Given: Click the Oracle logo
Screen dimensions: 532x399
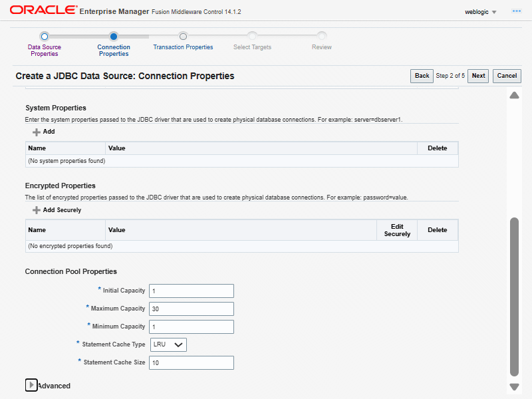Looking at the screenshot, I should click(41, 11).
